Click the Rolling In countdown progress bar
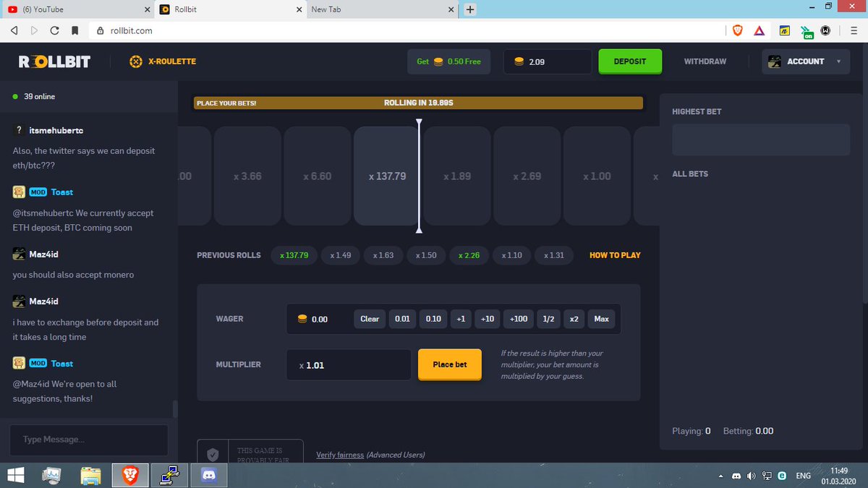 click(x=419, y=103)
